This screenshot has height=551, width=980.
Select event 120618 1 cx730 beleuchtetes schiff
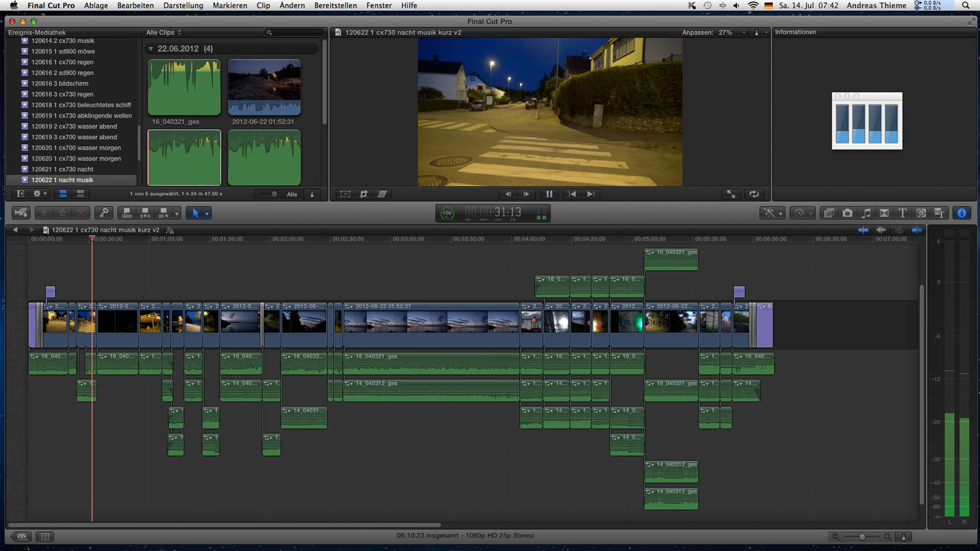tap(71, 105)
